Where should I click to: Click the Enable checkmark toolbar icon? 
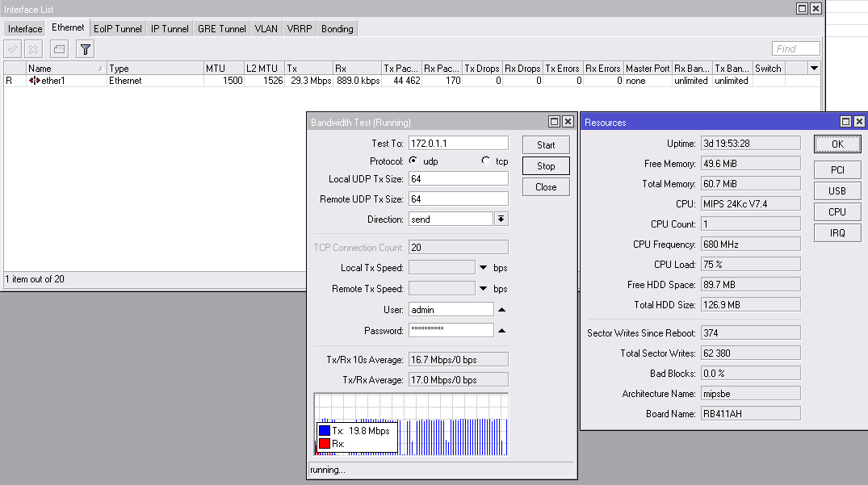(13, 49)
